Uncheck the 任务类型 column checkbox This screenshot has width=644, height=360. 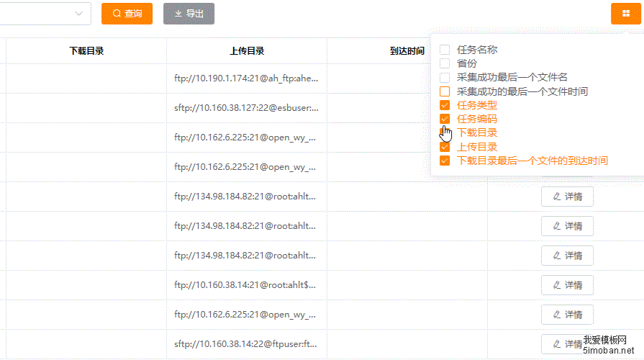tap(445, 105)
